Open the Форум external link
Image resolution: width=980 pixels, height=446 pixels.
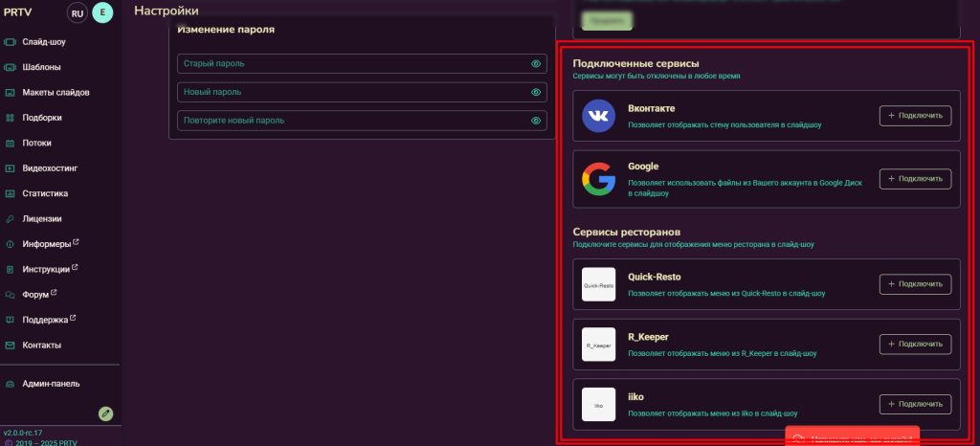39,294
